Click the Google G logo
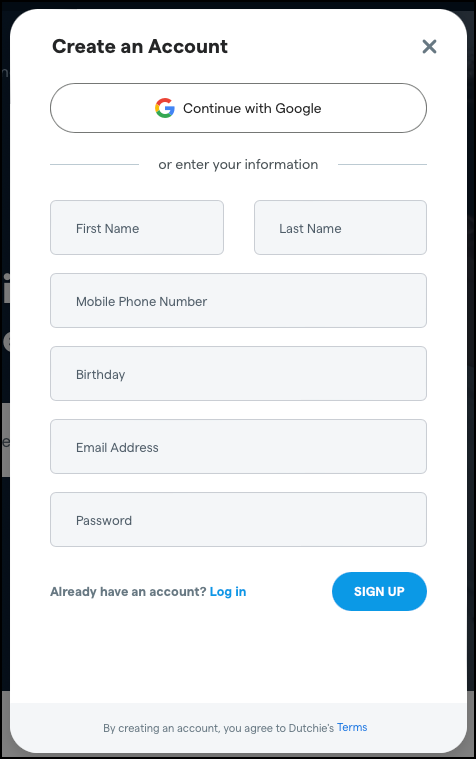This screenshot has width=476, height=759. click(x=165, y=108)
